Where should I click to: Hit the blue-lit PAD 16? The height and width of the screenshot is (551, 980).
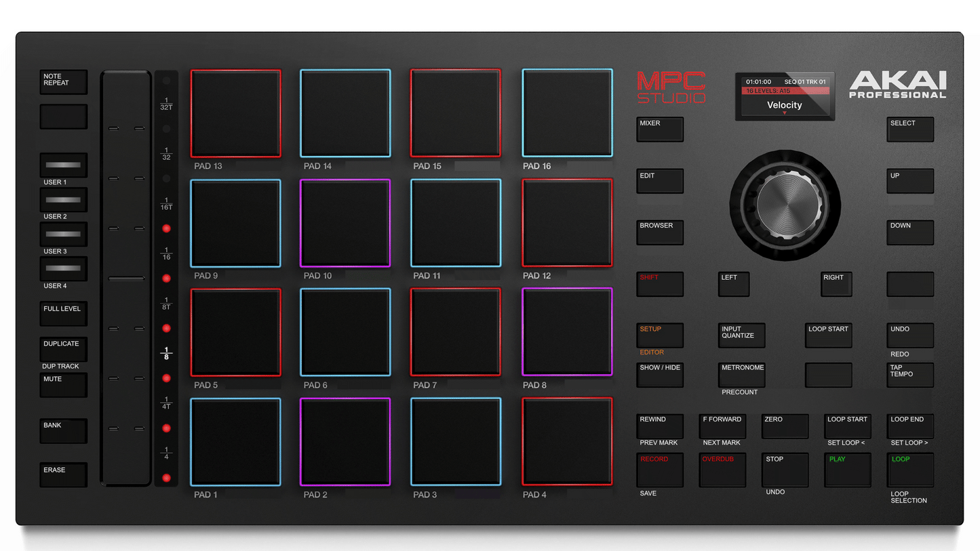[x=567, y=113]
